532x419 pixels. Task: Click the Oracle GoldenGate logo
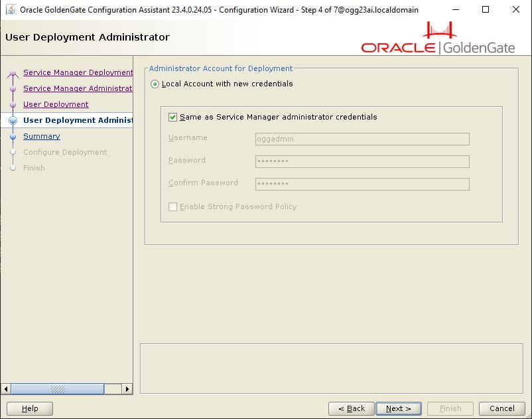[x=438, y=38]
